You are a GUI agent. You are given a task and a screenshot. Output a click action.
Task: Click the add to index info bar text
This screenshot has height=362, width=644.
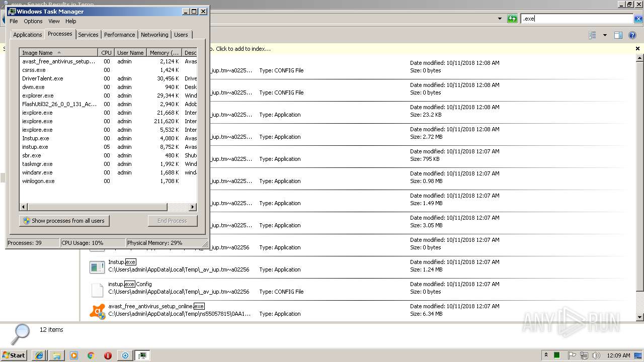243,49
